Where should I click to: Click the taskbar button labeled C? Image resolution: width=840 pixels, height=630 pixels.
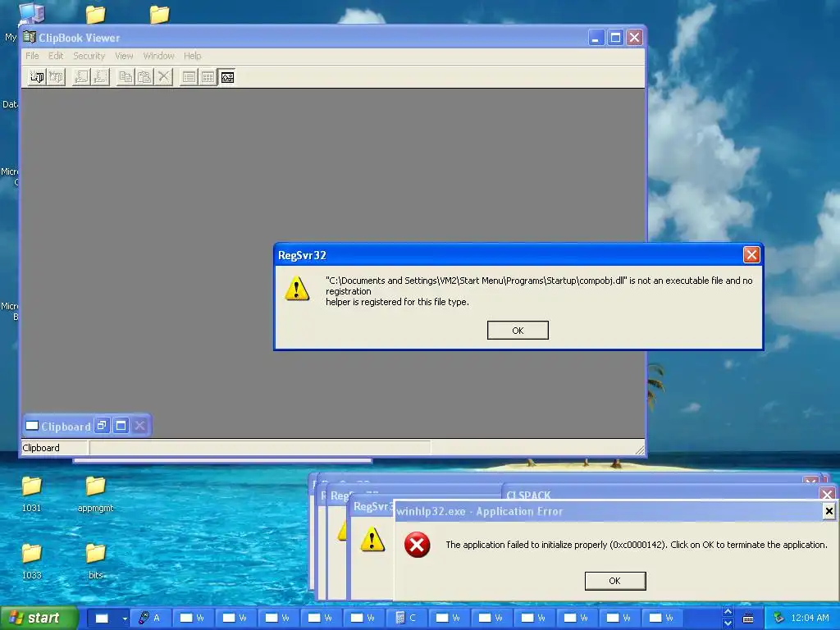[407, 618]
